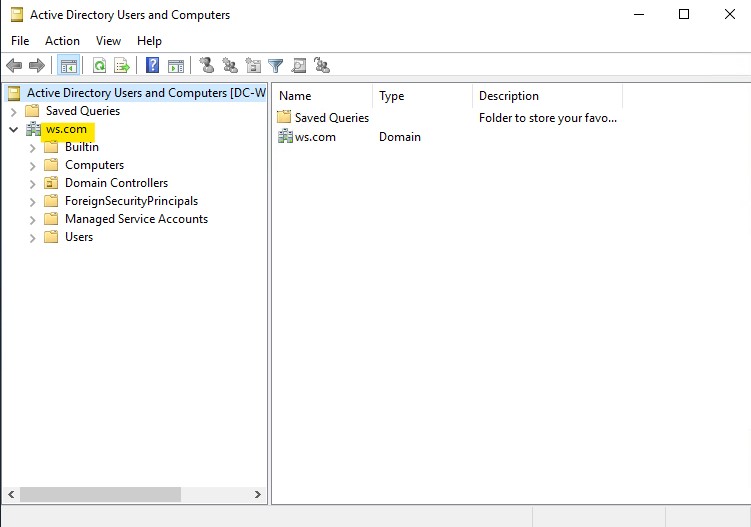Select the Builtin container
751x527 pixels.
tap(82, 147)
